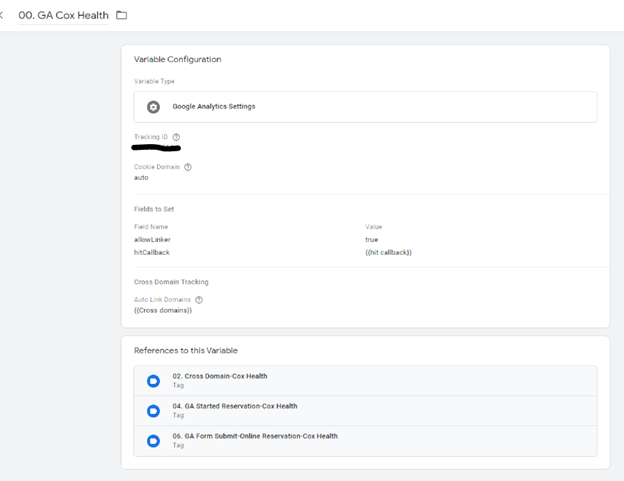Image resolution: width=624 pixels, height=481 pixels.
Task: Click the Cookie Domain auto value
Action: coord(141,178)
